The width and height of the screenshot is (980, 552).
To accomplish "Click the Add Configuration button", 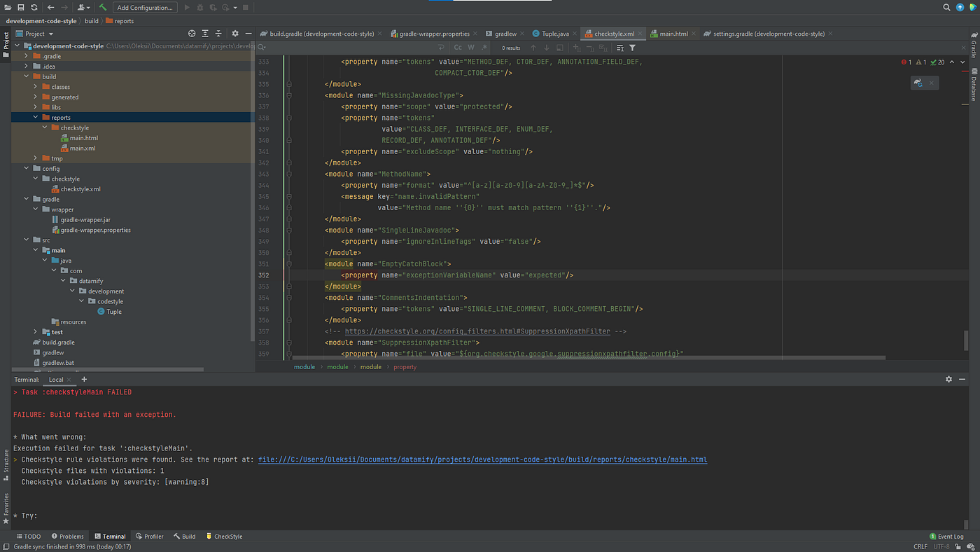I will (144, 7).
